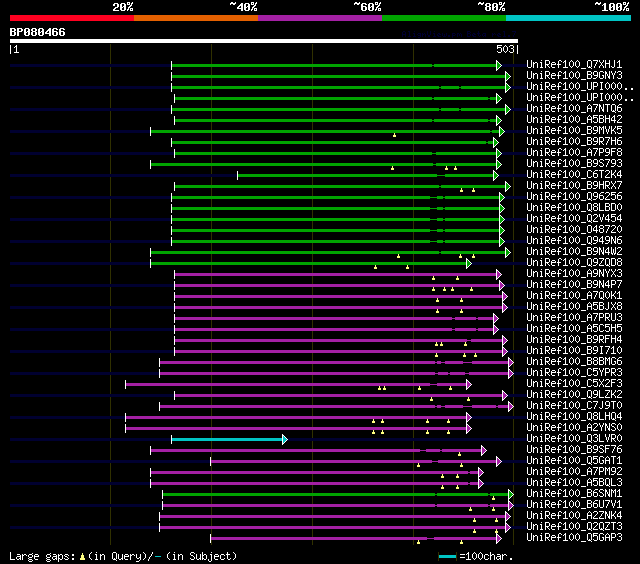Select the UniRef100_Q3LVR0 label
The height and width of the screenshot is (564, 640).
point(574,439)
